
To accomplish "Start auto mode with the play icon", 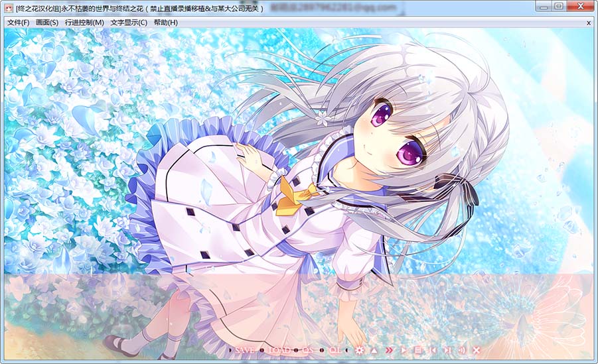I will (404, 349).
